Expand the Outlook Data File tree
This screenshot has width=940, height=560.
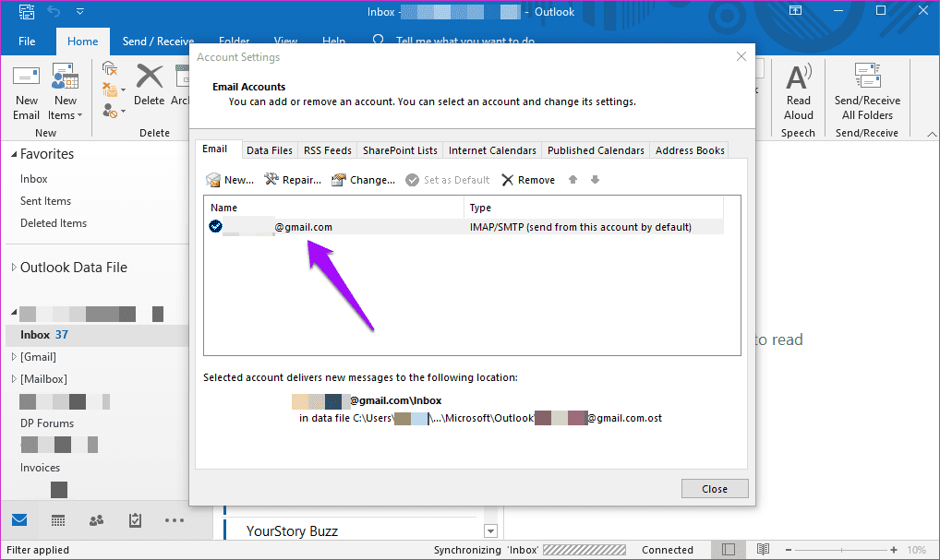[x=13, y=268]
